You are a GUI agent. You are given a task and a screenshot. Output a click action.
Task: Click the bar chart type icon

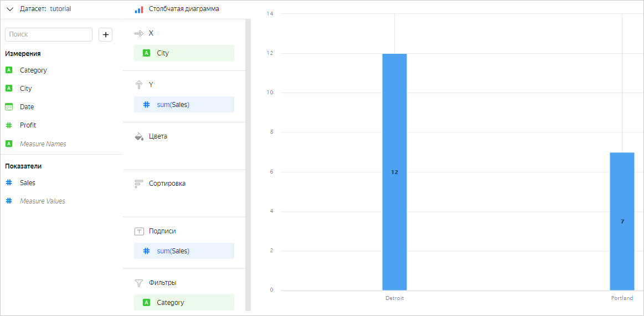click(139, 9)
